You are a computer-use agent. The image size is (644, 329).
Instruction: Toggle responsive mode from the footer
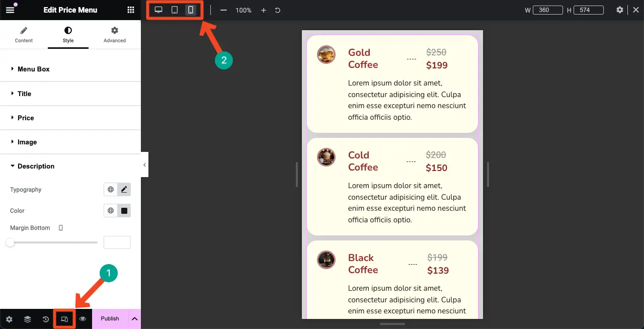64,319
